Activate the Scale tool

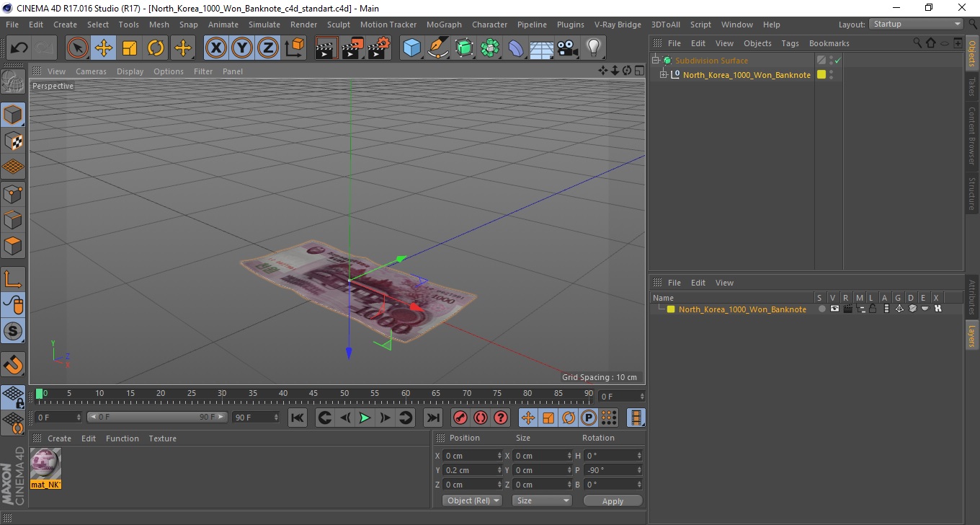pos(130,48)
